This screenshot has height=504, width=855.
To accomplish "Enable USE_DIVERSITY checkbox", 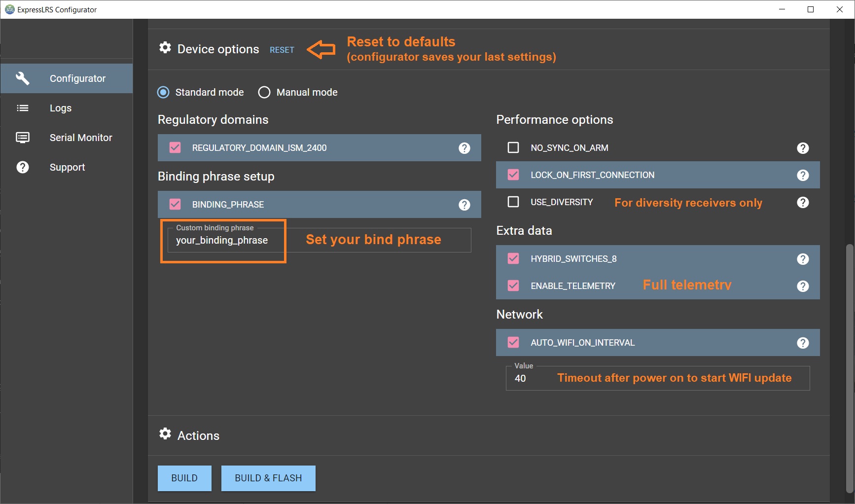I will (x=513, y=202).
